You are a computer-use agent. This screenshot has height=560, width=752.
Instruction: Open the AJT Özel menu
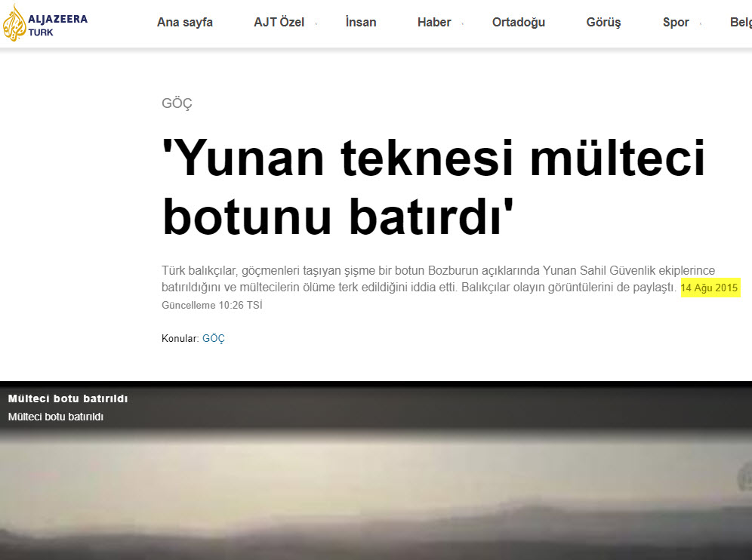pos(279,23)
